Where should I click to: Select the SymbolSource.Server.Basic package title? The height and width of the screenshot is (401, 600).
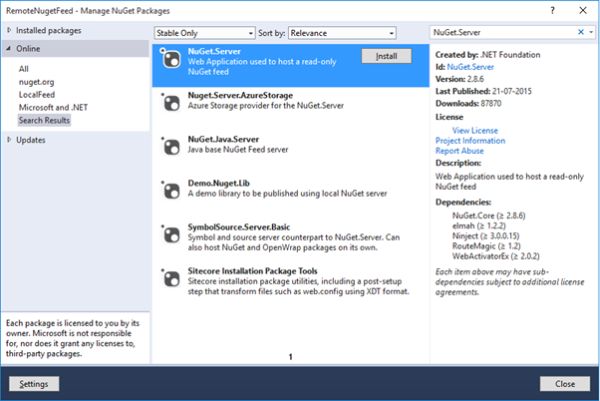click(239, 227)
